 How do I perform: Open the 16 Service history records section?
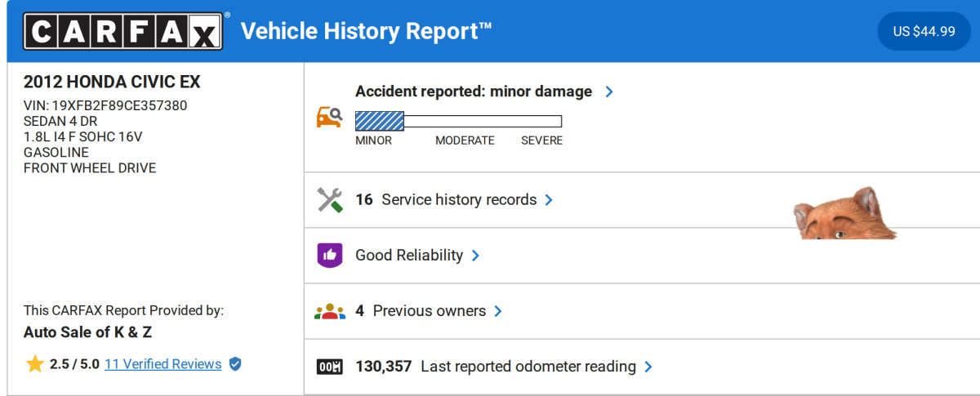coord(446,200)
